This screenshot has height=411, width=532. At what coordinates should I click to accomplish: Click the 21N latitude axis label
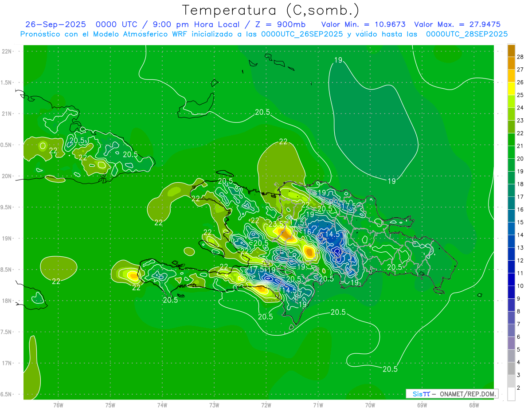(7, 114)
